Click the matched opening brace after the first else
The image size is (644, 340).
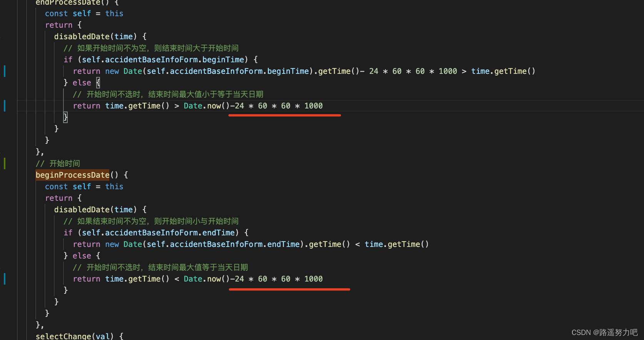(x=98, y=83)
